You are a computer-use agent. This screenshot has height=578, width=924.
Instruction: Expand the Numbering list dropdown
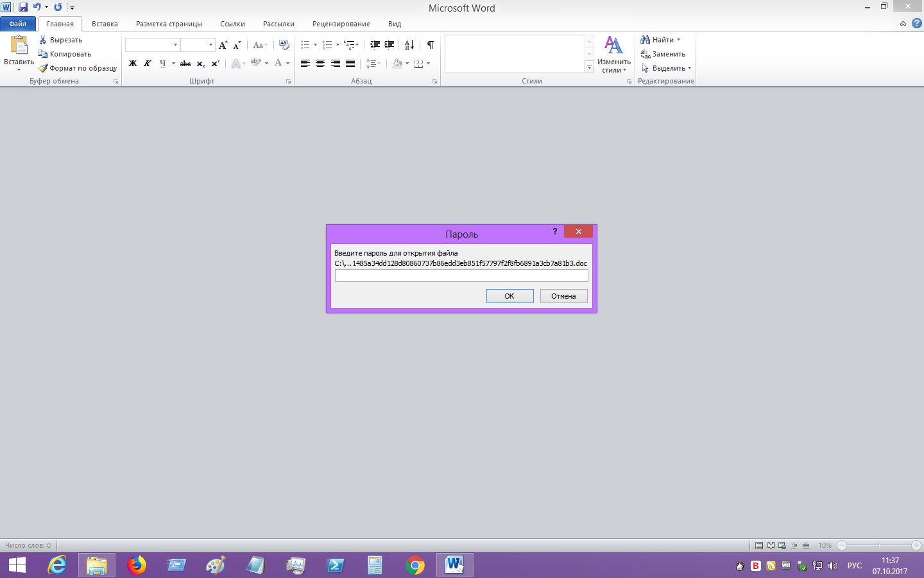[338, 45]
